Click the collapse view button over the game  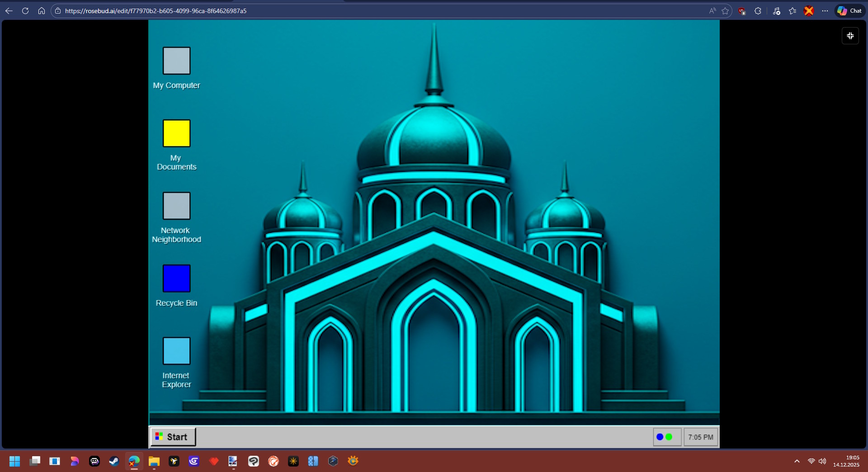(x=850, y=36)
